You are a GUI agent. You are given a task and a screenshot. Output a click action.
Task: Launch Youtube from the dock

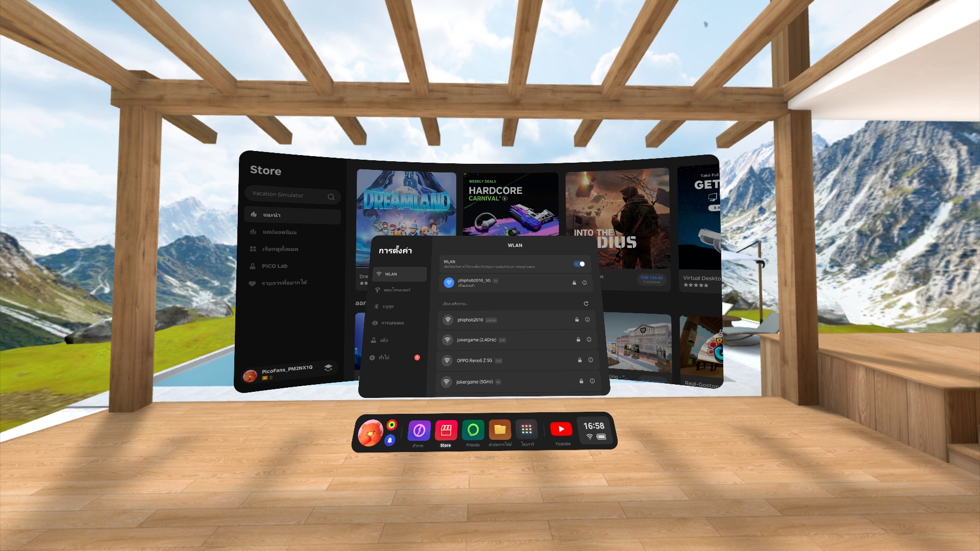(561, 429)
